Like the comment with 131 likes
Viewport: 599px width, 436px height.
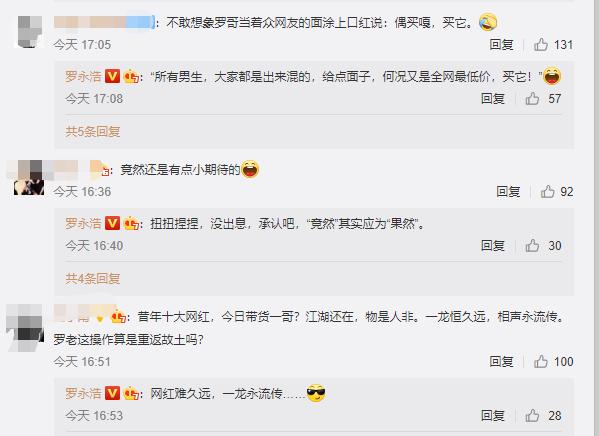pyautogui.click(x=541, y=45)
